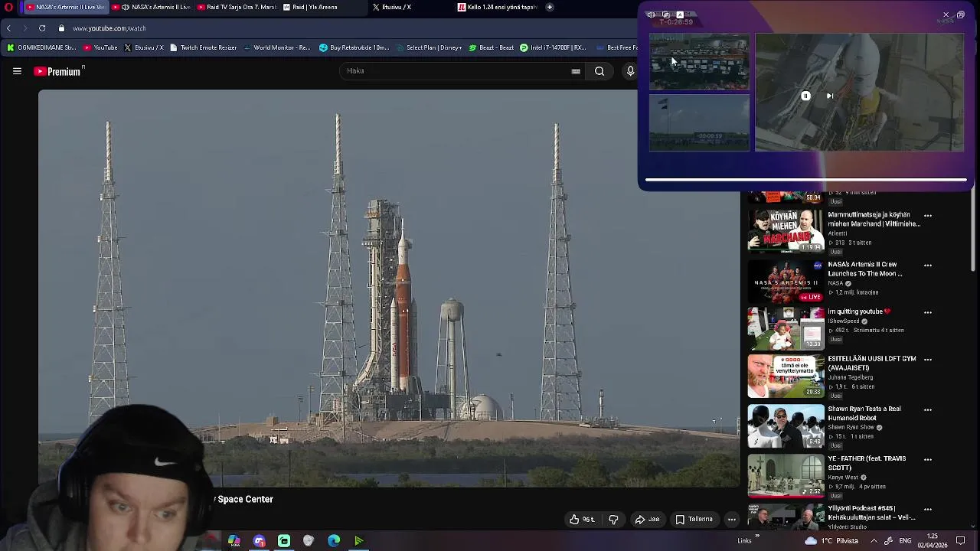Viewport: 980px width, 551px height.
Task: Open options for NASA's Artemis II Crew video
Action: 928,266
